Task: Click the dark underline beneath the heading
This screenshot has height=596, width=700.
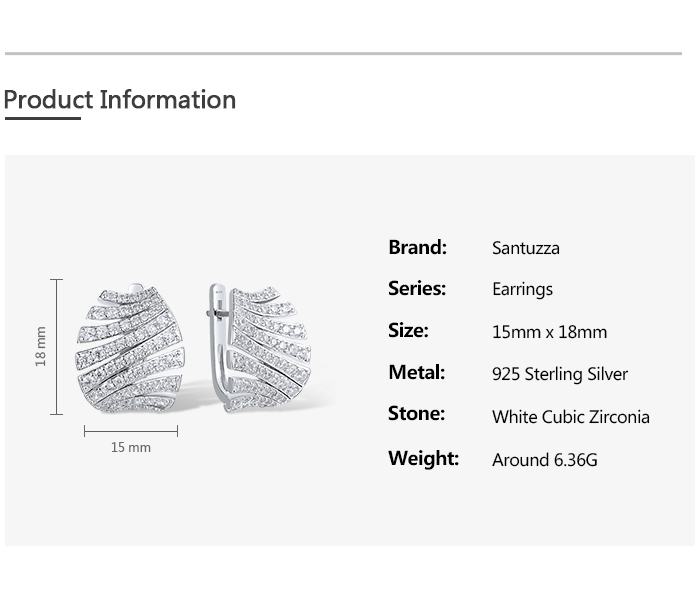Action: point(42,119)
